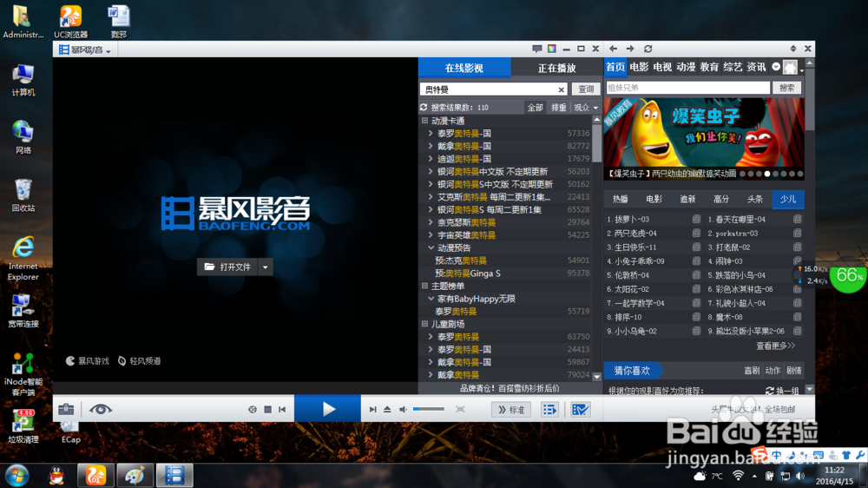This screenshot has width=868, height=488.
Task: Click the 搜索 button
Action: (x=786, y=88)
